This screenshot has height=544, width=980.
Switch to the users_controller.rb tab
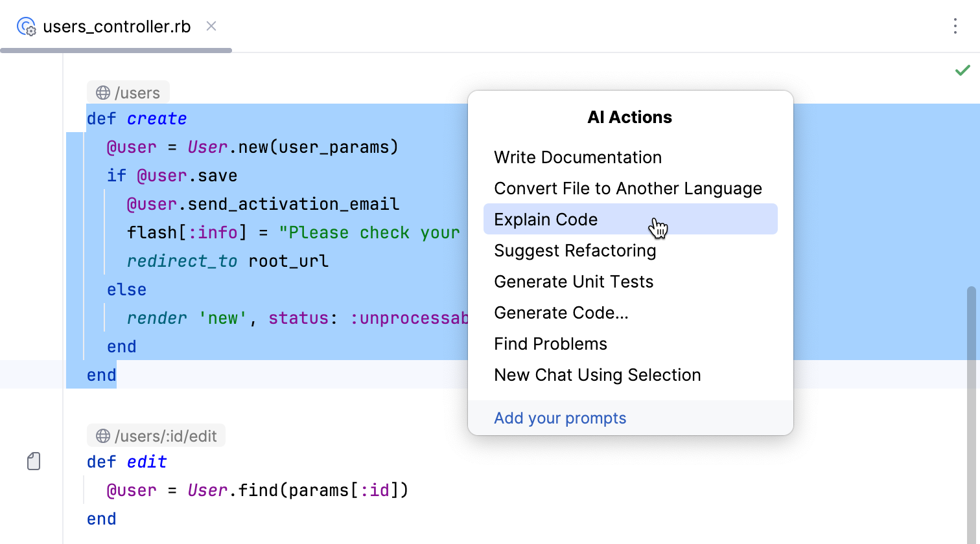click(117, 26)
